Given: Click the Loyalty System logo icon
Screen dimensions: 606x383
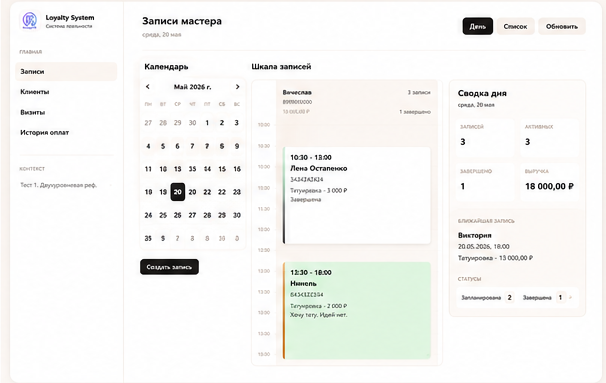Looking at the screenshot, I should point(30,20).
